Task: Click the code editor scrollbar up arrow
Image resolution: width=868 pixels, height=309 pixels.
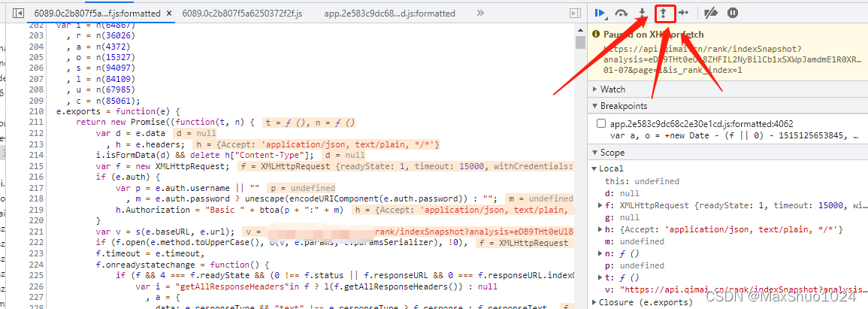Action: tap(580, 29)
